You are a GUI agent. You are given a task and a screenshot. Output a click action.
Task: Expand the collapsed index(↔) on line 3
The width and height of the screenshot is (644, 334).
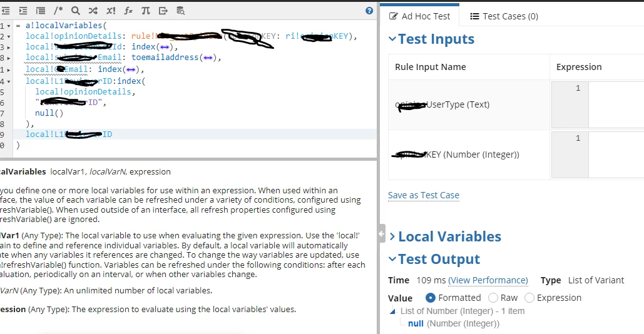pos(165,47)
